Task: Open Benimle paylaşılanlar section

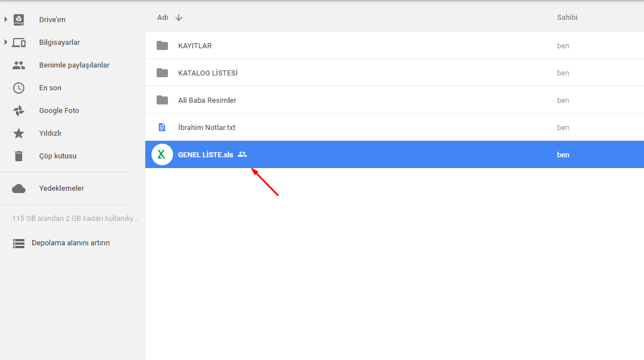Action: pyautogui.click(x=74, y=65)
